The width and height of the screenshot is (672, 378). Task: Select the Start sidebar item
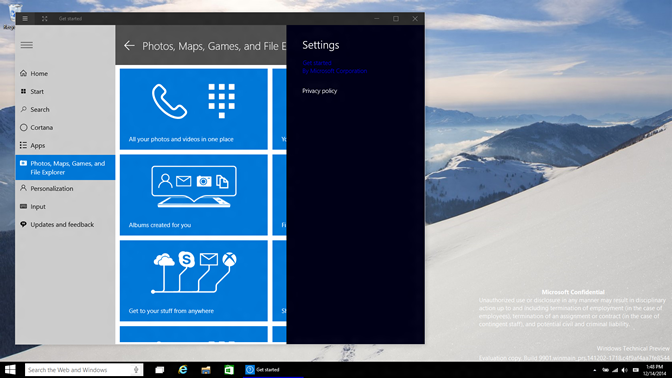click(65, 91)
